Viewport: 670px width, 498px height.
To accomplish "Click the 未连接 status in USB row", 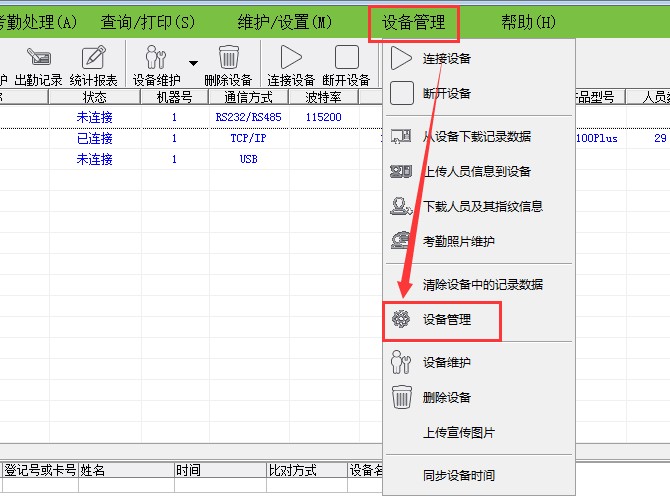I will pos(94,159).
